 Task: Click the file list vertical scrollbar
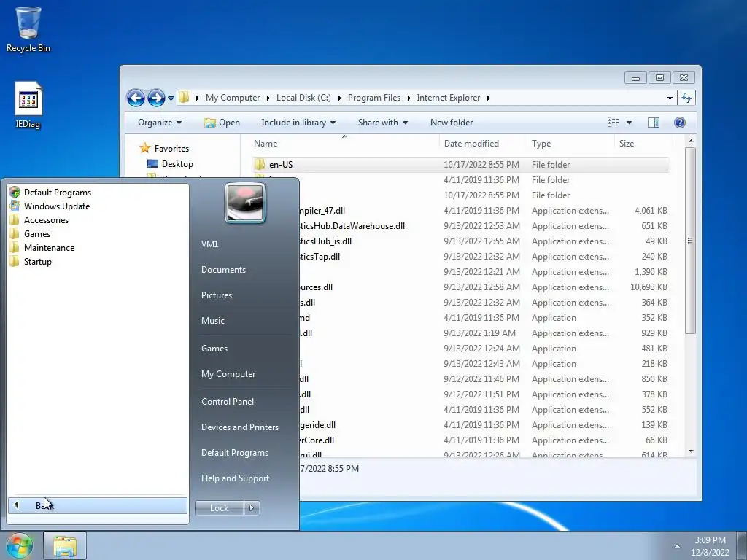[690, 240]
